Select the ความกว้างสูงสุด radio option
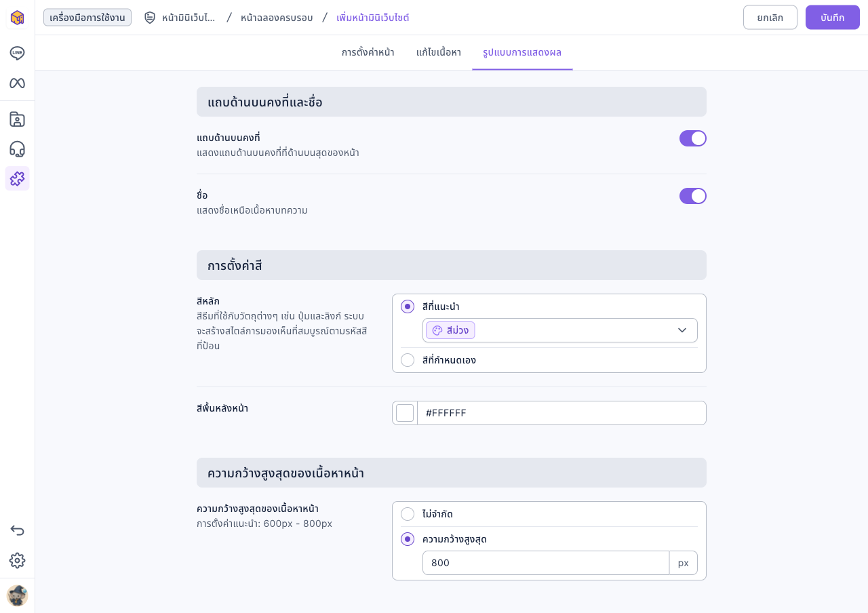Image resolution: width=868 pixels, height=613 pixels. click(408, 539)
